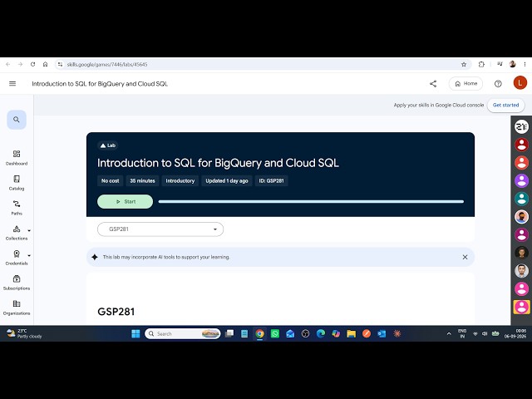Click the Get started button
Image resolution: width=532 pixels, height=399 pixels.
click(505, 106)
